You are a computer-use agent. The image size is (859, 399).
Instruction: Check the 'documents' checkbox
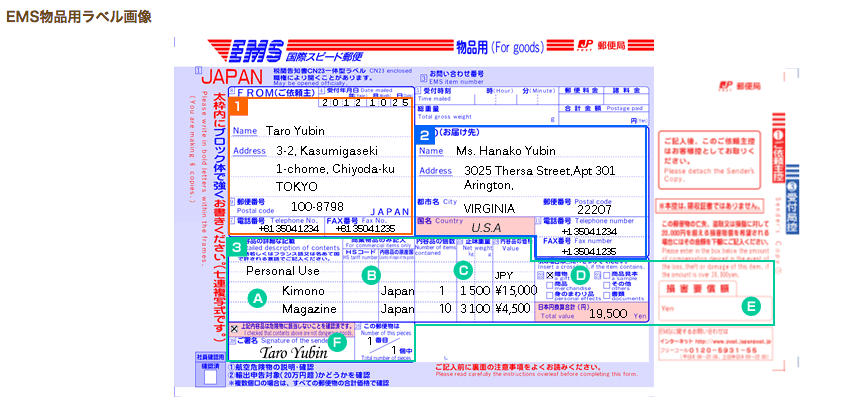click(606, 295)
